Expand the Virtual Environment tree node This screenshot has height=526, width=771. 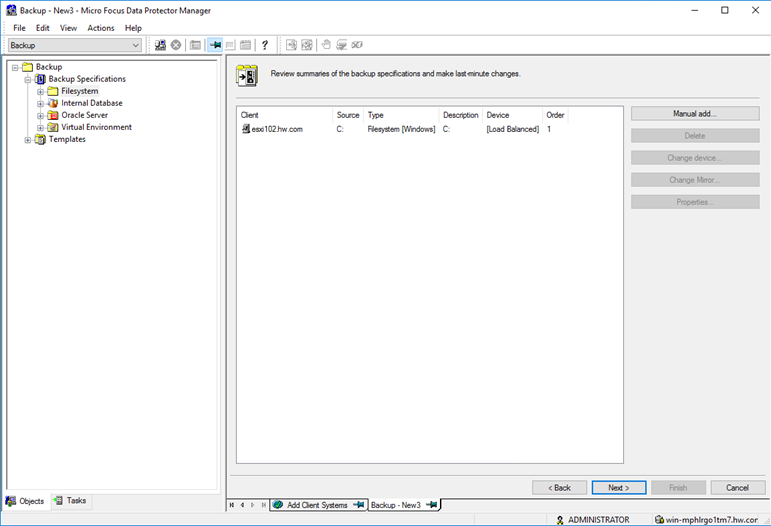pyautogui.click(x=40, y=127)
